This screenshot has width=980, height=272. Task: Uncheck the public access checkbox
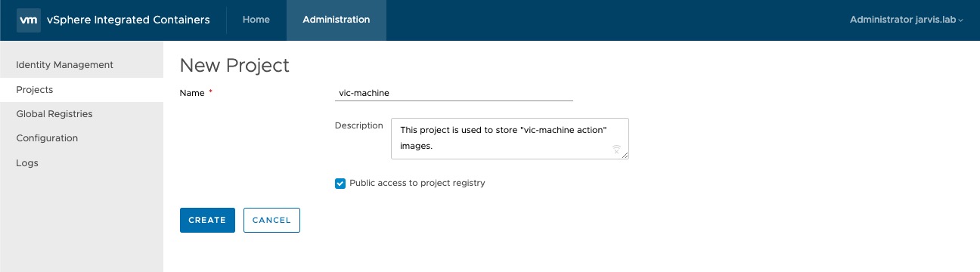point(340,183)
